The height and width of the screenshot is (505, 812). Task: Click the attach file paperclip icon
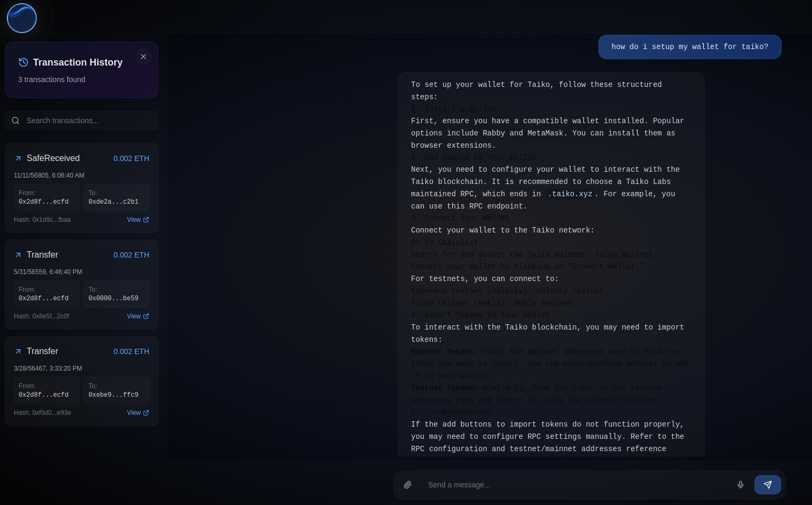coord(408,485)
